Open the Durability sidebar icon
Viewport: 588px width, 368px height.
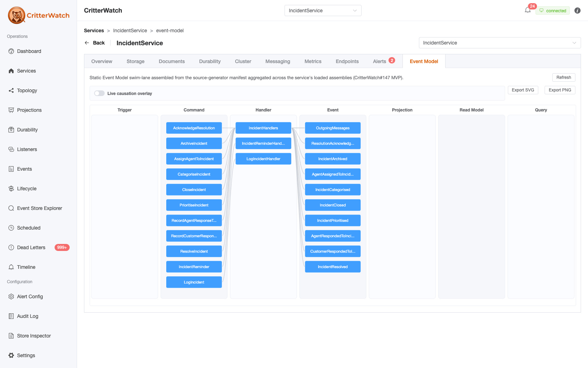pos(11,130)
